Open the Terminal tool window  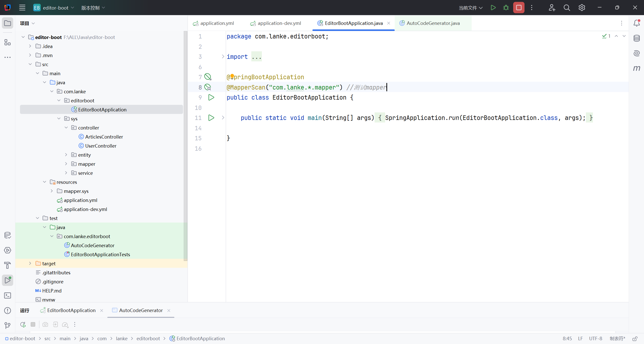coord(8,295)
